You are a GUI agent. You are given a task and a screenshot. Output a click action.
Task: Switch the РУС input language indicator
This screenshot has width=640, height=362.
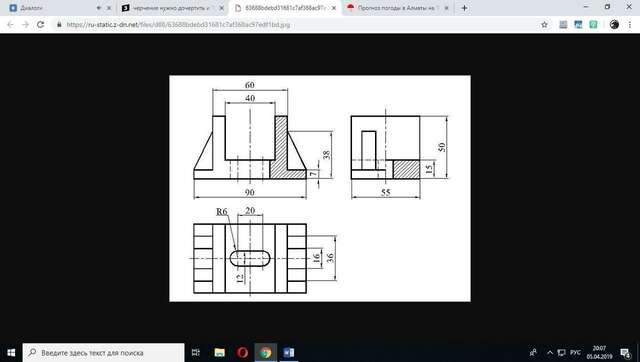[576, 353]
